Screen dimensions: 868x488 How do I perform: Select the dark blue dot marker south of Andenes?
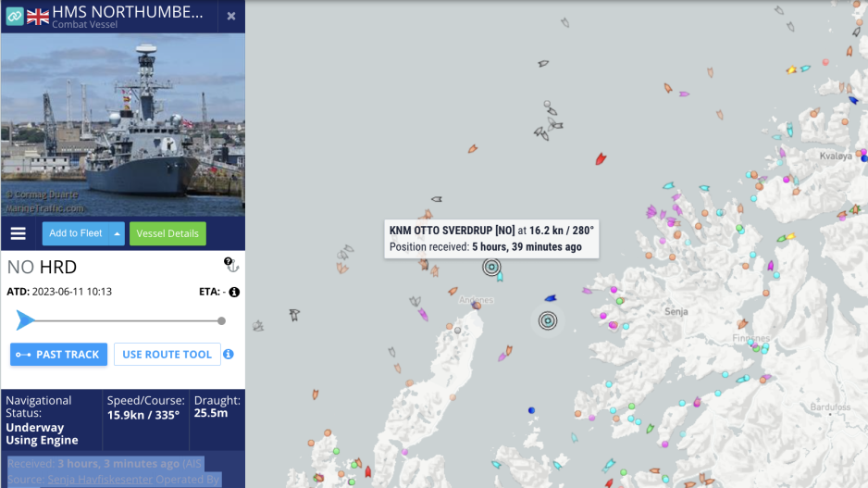(x=531, y=410)
